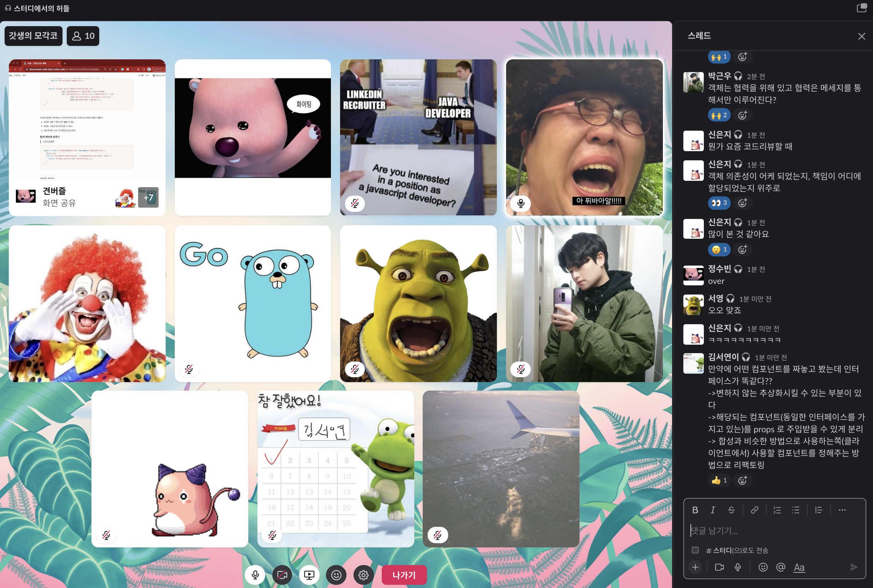Expand more formatting options (three dots)

click(842, 510)
